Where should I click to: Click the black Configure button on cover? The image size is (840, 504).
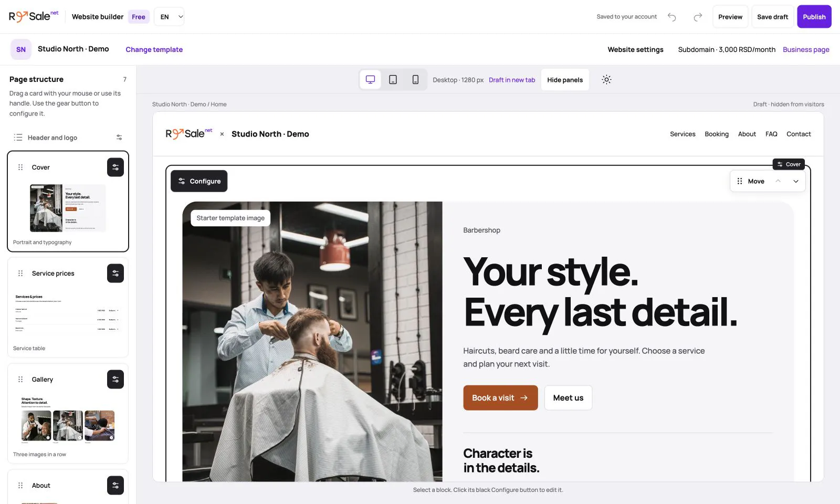(x=199, y=181)
